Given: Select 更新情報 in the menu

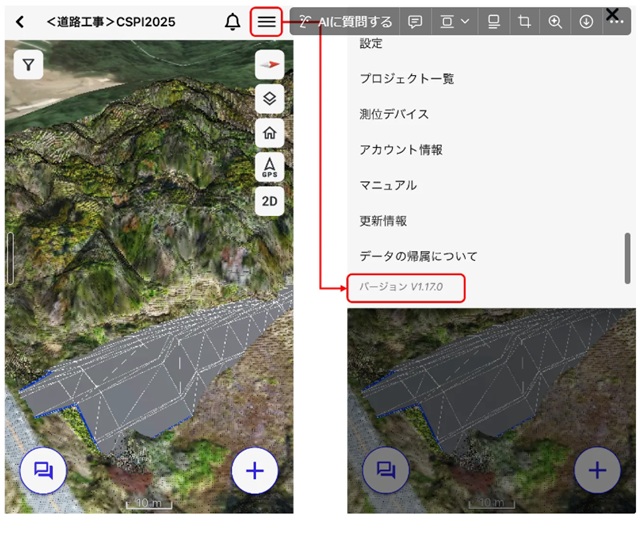Looking at the screenshot, I should 386,220.
